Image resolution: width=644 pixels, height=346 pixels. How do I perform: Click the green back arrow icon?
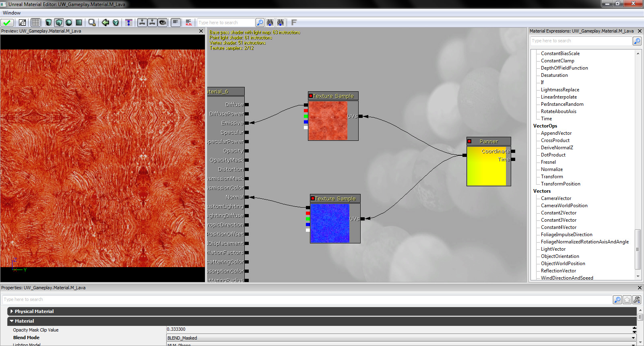coord(105,23)
